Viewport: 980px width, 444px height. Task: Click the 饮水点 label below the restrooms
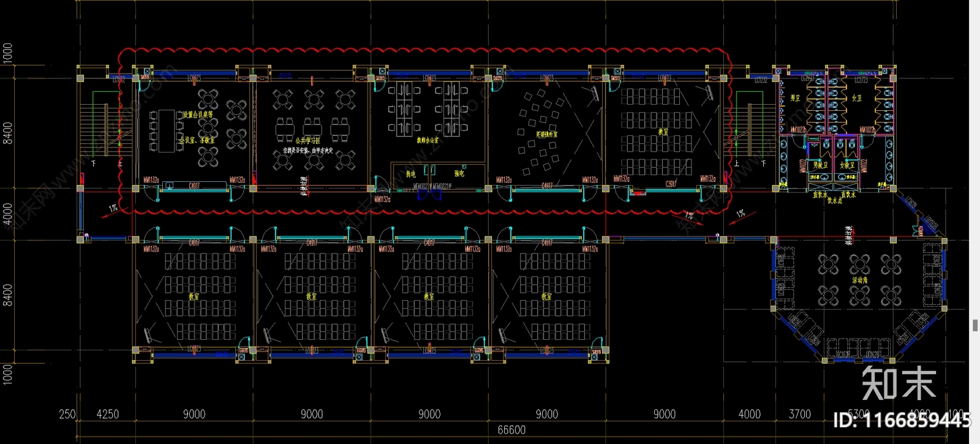(x=835, y=200)
